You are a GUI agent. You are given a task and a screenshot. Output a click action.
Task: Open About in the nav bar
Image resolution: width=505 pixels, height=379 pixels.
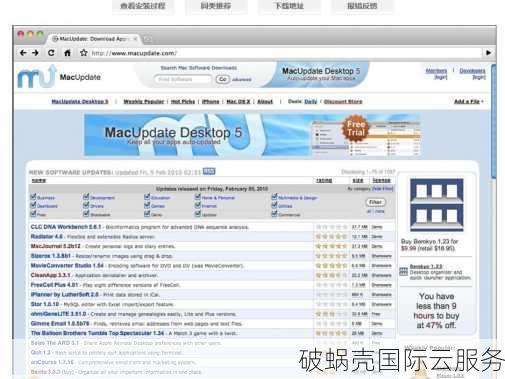tap(265, 101)
